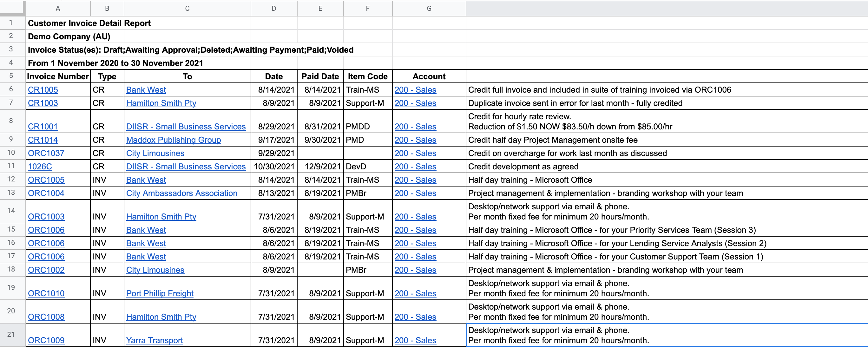Open the ORC1002 invoice link

(x=46, y=270)
